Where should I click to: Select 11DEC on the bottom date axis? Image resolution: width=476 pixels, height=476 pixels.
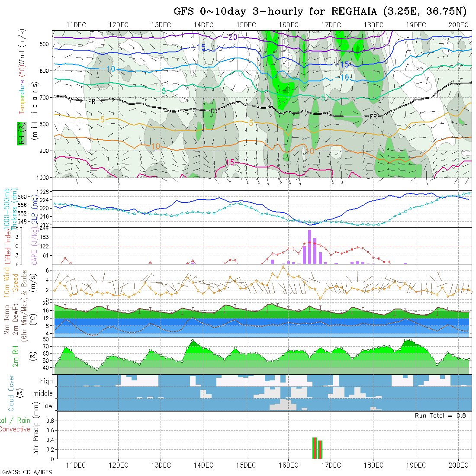[x=76, y=465]
